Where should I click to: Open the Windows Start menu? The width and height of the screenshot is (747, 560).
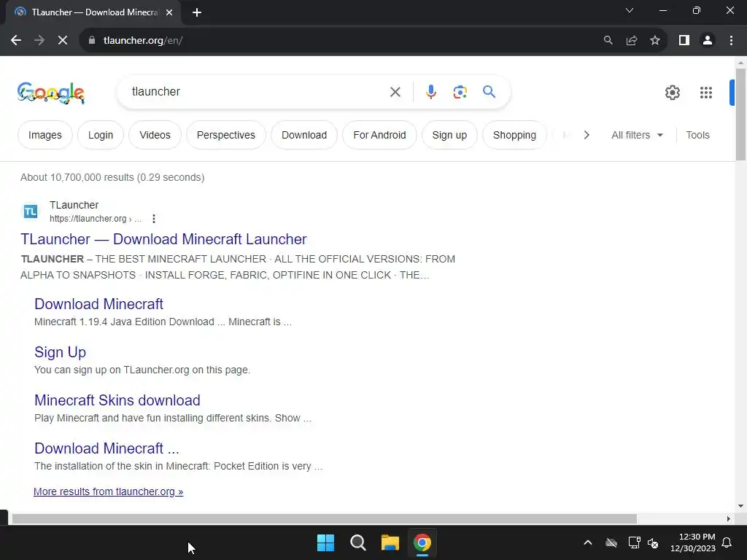[326, 542]
